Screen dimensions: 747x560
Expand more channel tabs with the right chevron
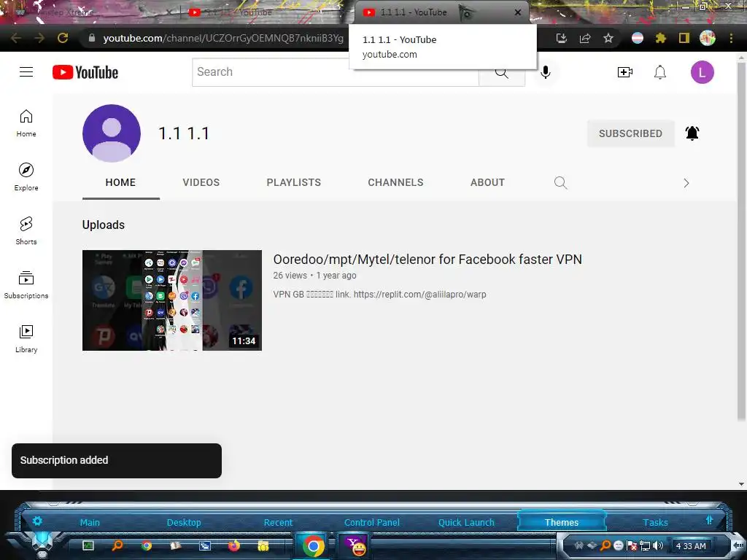click(x=686, y=183)
